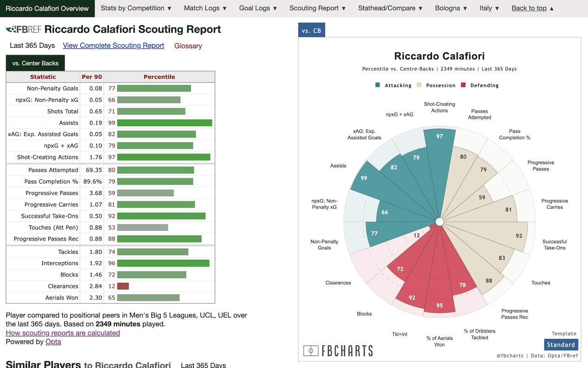Click Riccardo Calafiori Overview menu item
Screen dimensions: 588x368
coord(47,8)
